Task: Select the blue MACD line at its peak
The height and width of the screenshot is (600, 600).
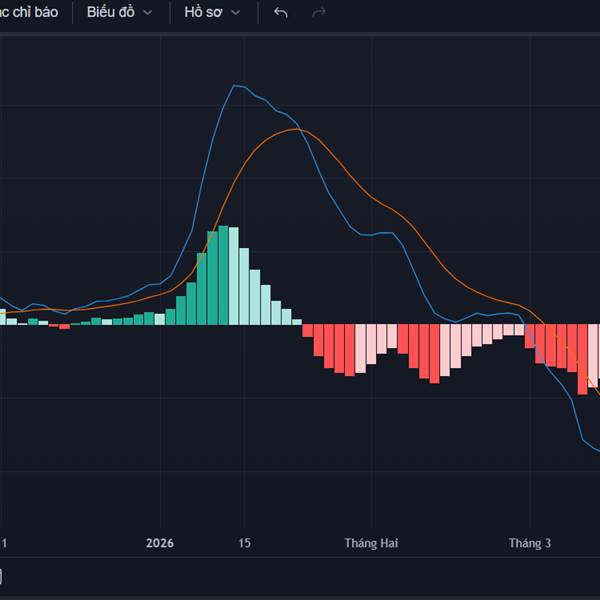Action: pos(236,86)
